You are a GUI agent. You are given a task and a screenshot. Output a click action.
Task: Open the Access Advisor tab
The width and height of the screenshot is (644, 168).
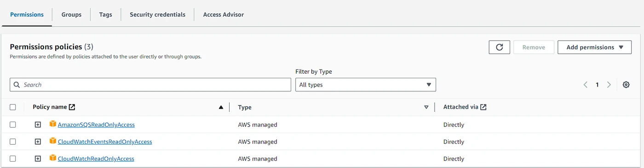tap(224, 14)
